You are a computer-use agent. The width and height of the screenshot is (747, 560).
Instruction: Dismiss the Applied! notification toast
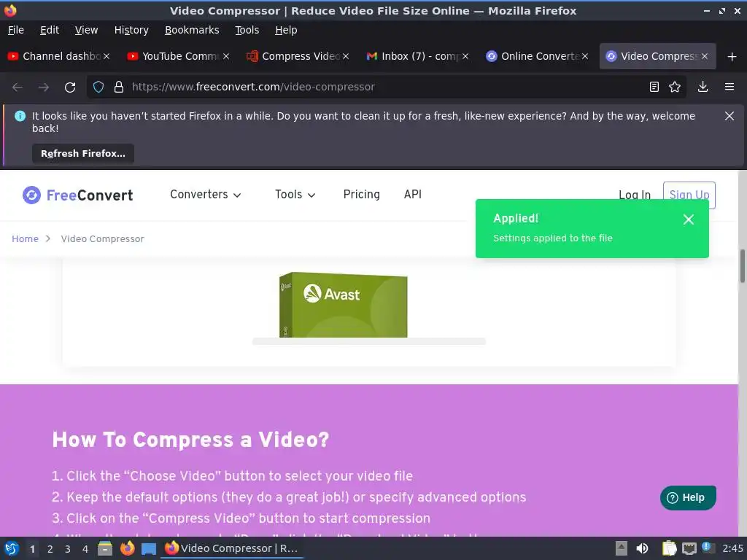click(689, 219)
